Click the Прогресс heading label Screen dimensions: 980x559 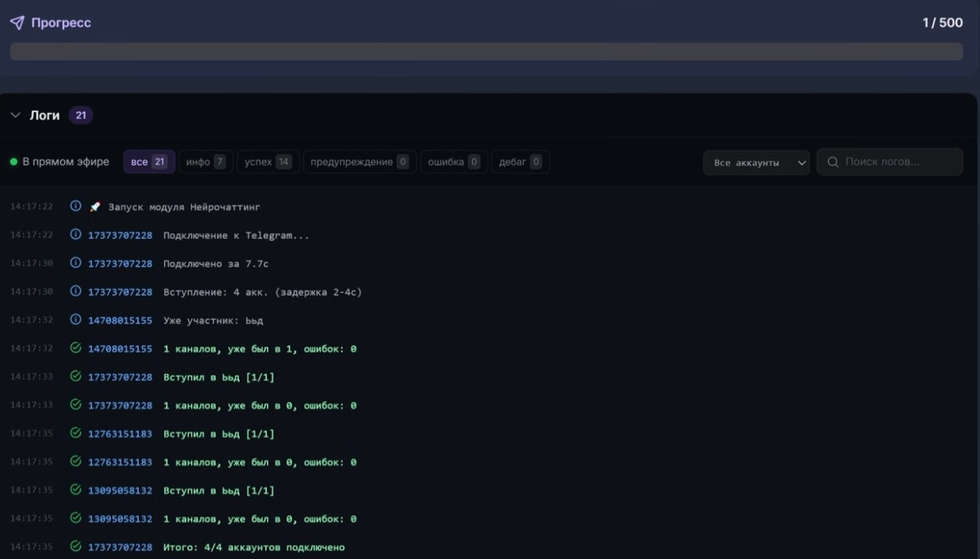[61, 23]
